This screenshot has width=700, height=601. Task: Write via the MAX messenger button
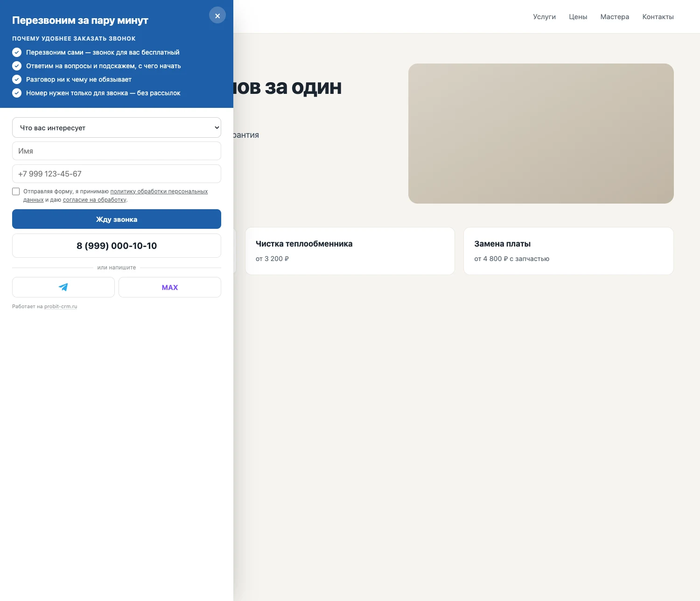170,287
